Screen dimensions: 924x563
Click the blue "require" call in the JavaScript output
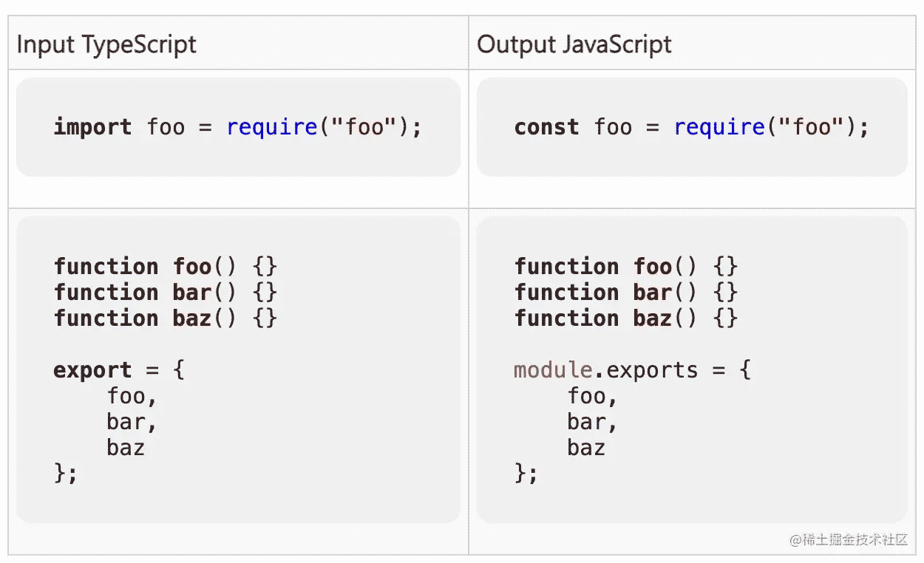719,127
